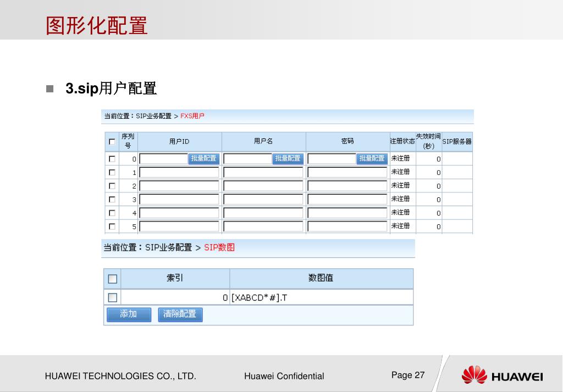Viewport: 563px width, 392px height.
Task: Focus 用户ID input in row 4
Action: pyautogui.click(x=179, y=213)
